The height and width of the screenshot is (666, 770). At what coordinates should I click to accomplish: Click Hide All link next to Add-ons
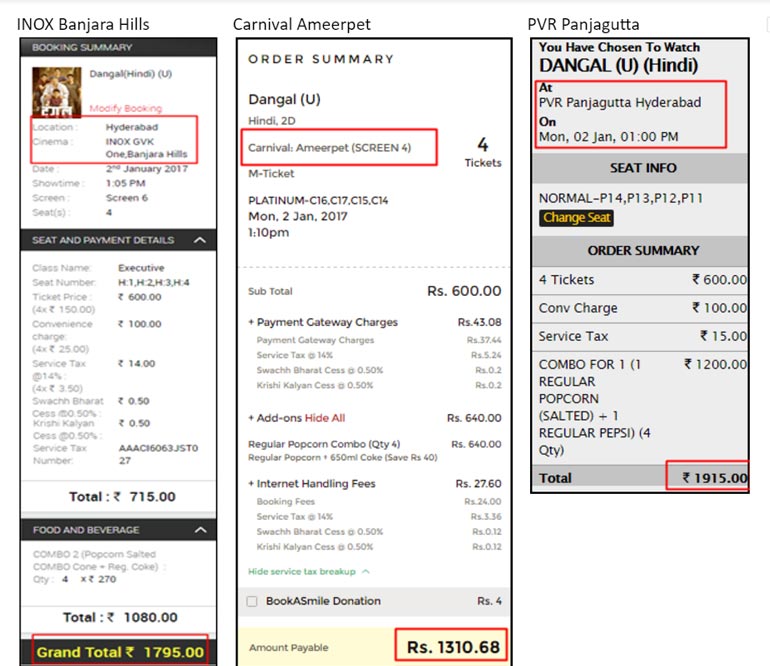[325, 418]
